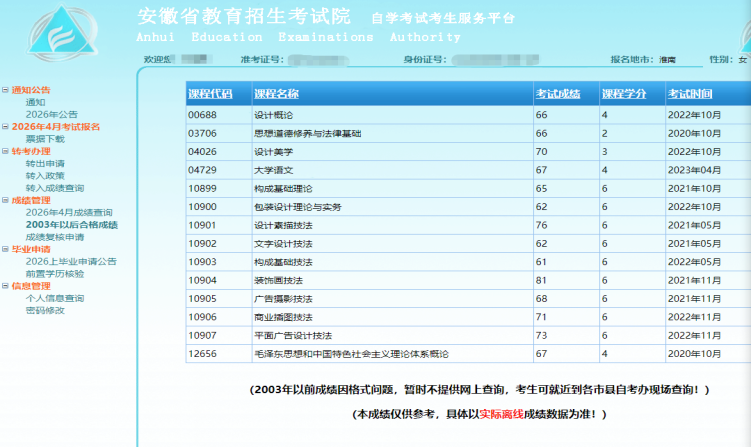Open 个人信息查询 in sidebar

55,298
